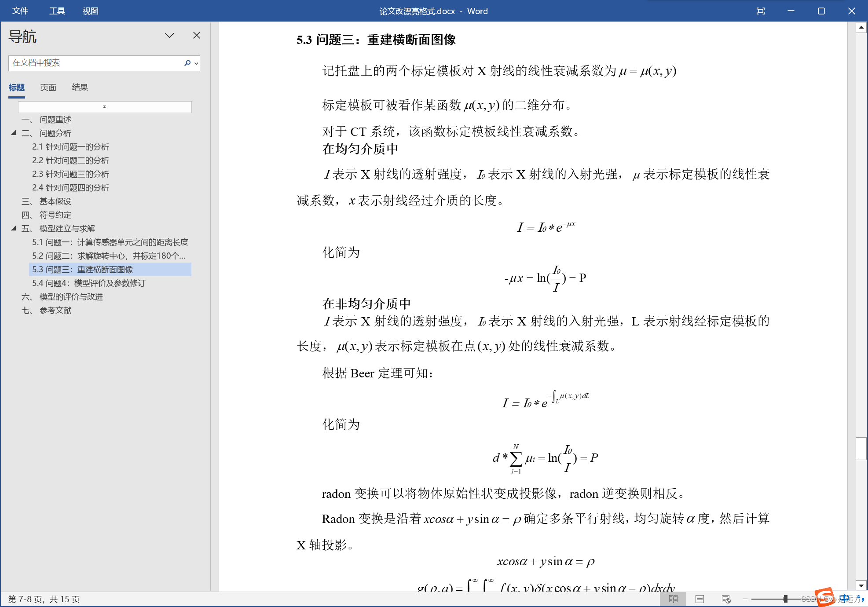Click the search magnifier icon in navigation
Image resolution: width=868 pixels, height=607 pixels.
[x=187, y=63]
